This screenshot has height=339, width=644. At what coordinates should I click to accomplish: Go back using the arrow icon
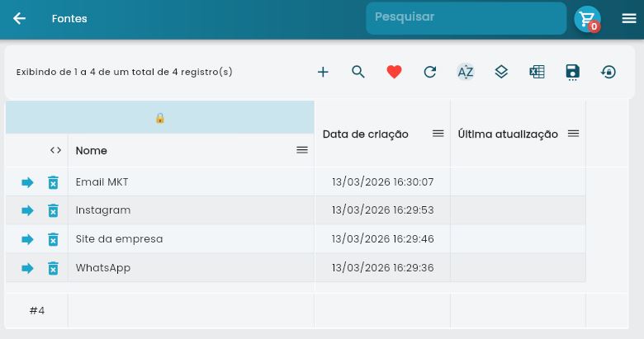tap(19, 18)
